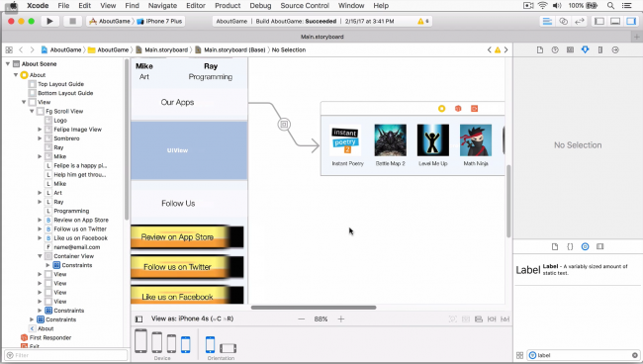Open the Size inspector
This screenshot has width=643, height=364.
click(600, 50)
